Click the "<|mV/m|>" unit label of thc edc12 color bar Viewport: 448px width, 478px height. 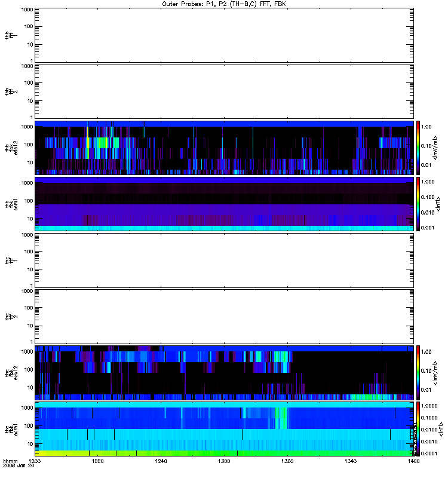click(x=435, y=373)
